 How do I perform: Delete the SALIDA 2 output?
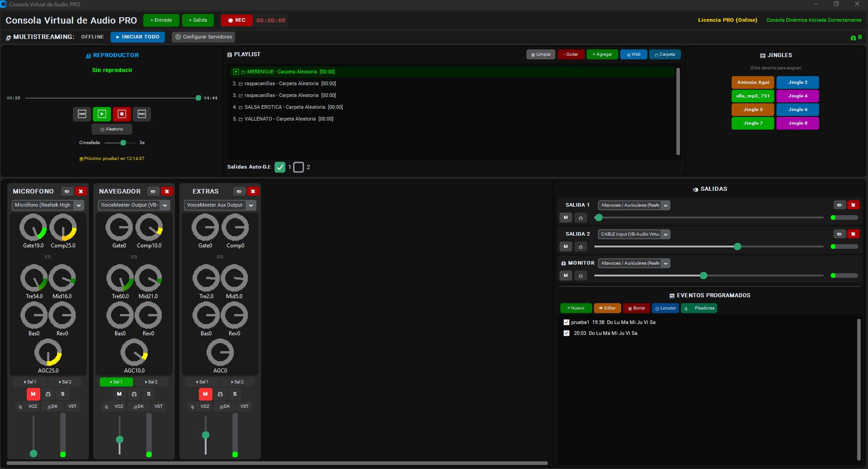(853, 234)
